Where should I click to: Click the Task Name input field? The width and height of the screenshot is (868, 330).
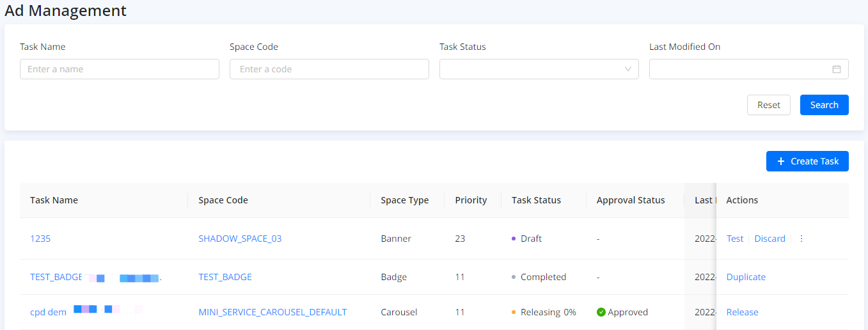[120, 69]
